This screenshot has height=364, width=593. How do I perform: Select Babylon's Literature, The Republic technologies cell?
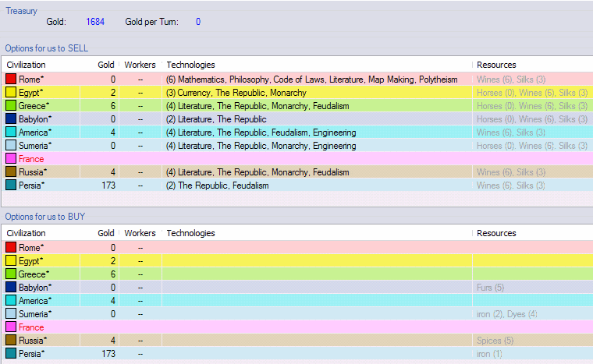click(216, 119)
